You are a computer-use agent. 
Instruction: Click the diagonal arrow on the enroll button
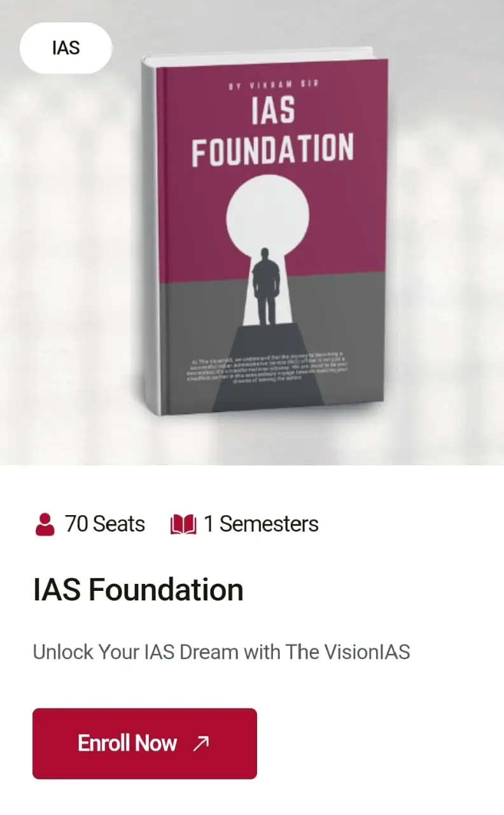[202, 742]
